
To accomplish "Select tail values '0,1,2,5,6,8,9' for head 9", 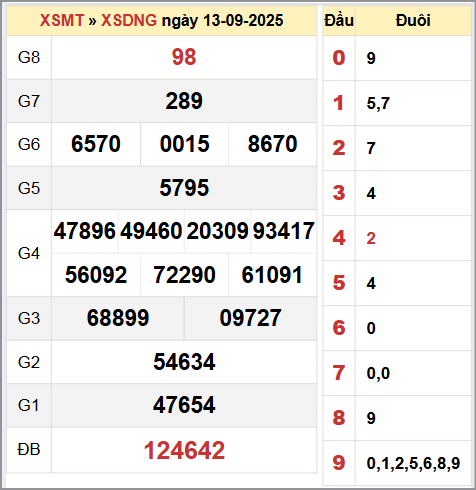I will [413, 463].
